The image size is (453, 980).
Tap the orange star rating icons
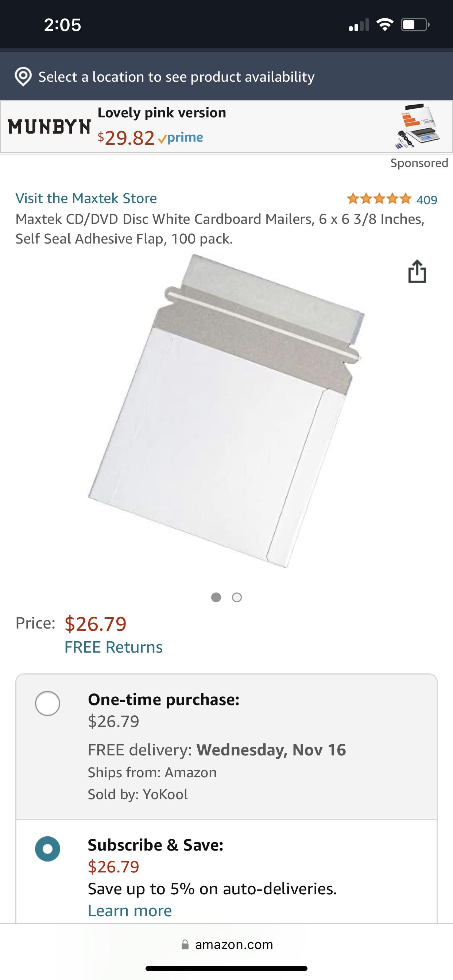378,198
